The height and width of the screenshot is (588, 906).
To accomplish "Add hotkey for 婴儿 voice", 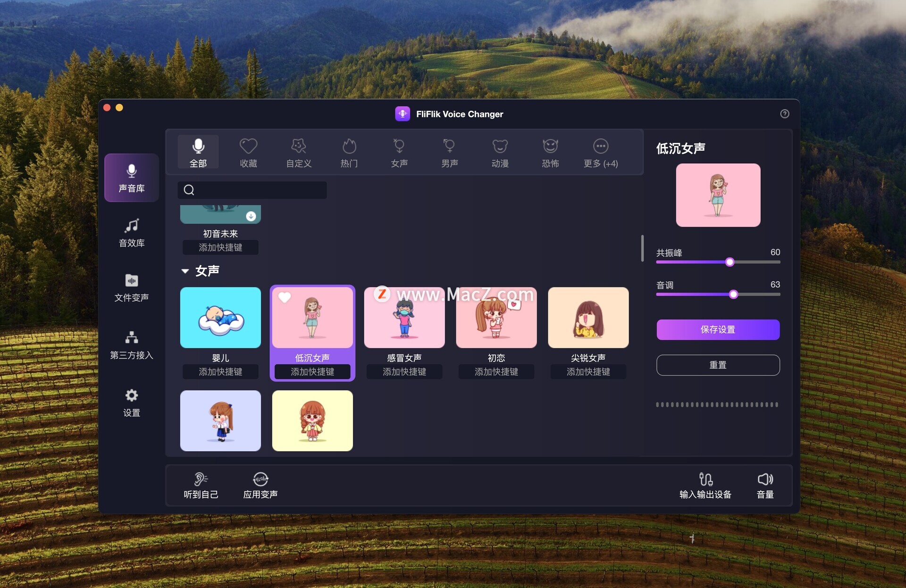I will pos(220,372).
